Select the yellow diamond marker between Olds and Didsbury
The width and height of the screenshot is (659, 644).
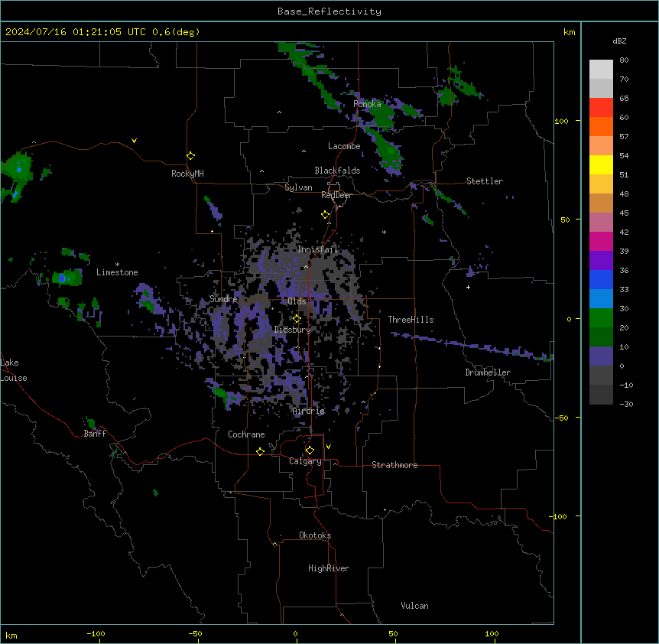point(297,319)
